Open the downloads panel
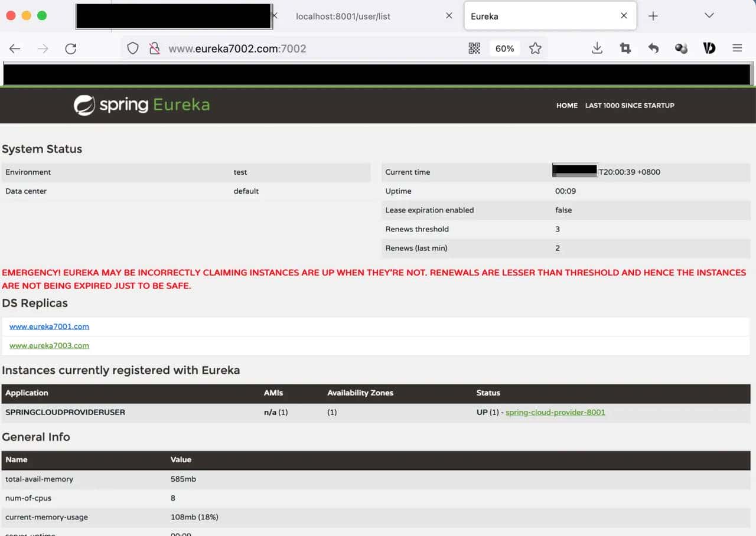The image size is (756, 536). pyautogui.click(x=597, y=48)
